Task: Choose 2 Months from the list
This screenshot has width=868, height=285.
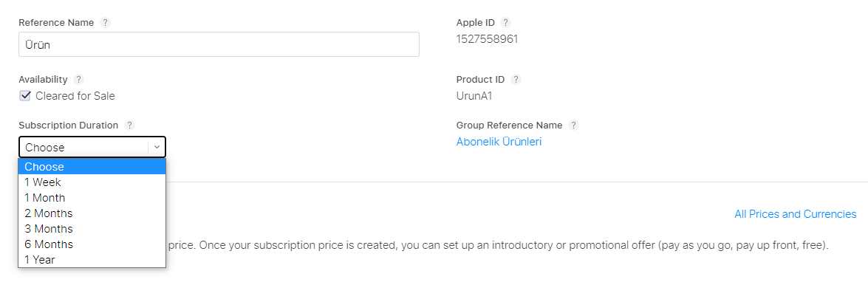Action: pyautogui.click(x=92, y=213)
